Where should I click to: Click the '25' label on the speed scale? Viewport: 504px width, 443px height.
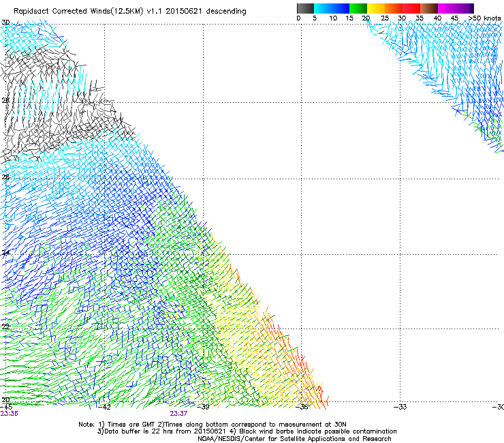click(385, 18)
